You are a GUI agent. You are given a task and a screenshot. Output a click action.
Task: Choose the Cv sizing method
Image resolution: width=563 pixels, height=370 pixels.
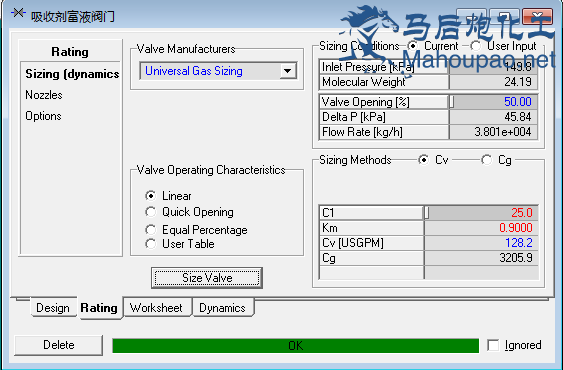(x=424, y=160)
